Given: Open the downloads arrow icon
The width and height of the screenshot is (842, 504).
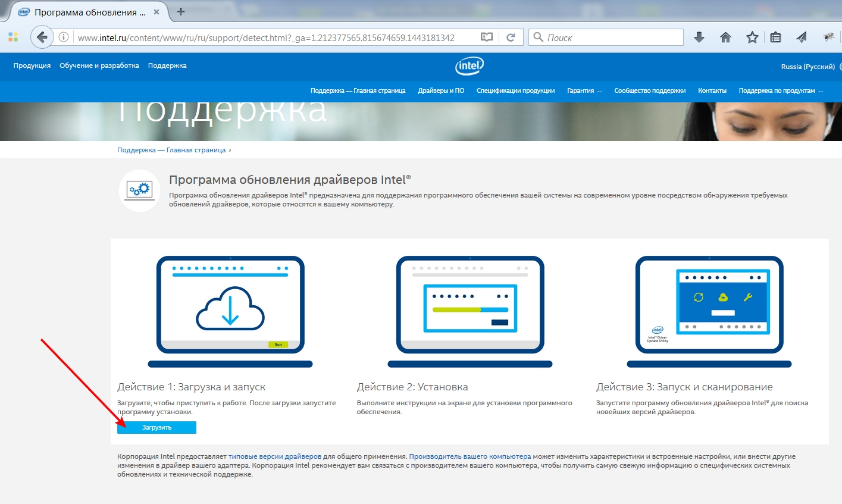Looking at the screenshot, I should tap(699, 37).
